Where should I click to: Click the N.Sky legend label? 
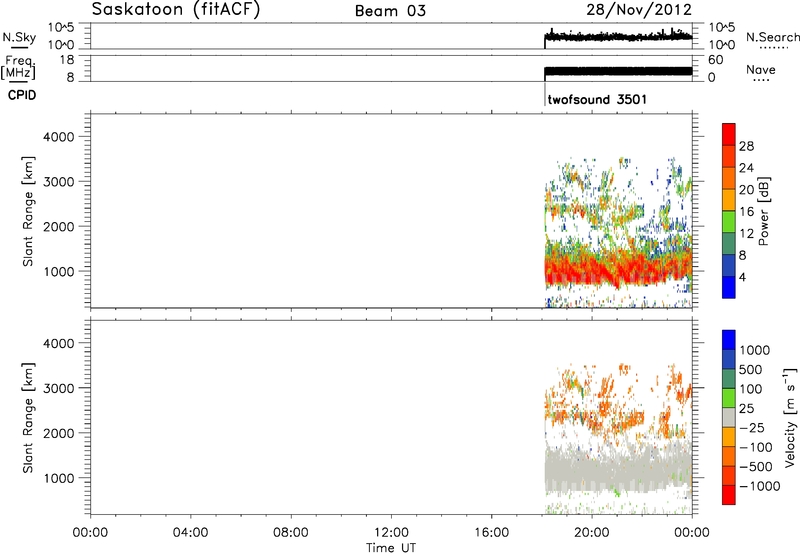19,37
